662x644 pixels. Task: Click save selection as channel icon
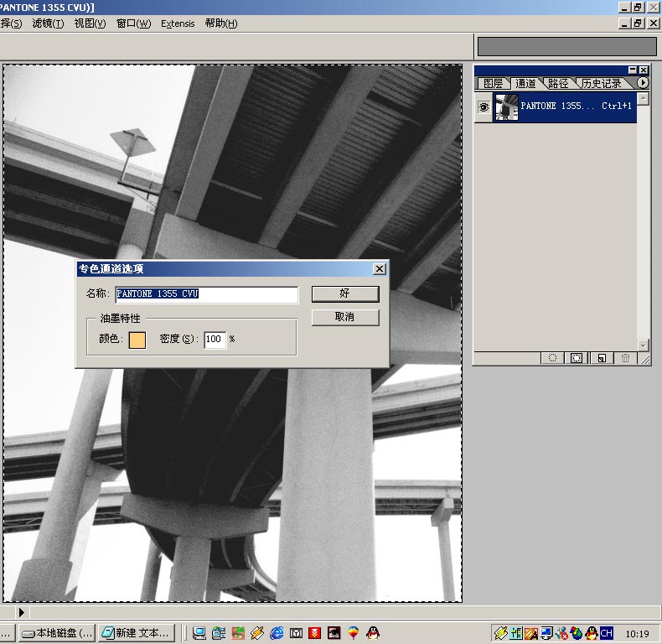(x=577, y=358)
